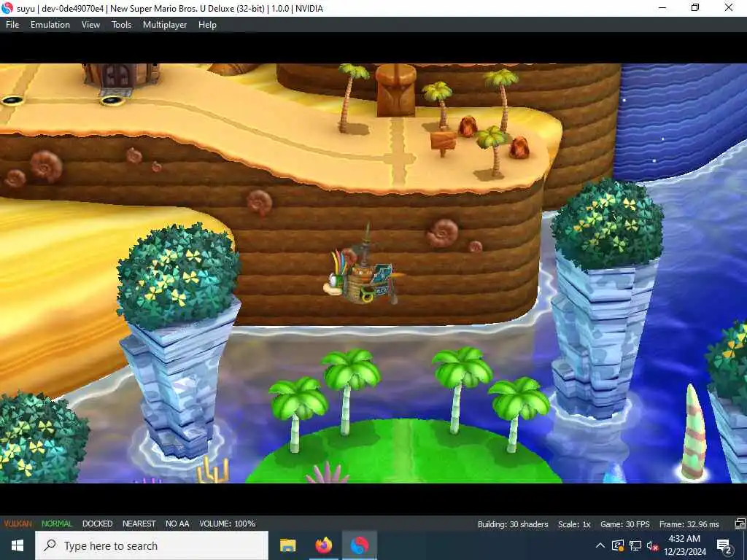The height and width of the screenshot is (560, 747).
Task: Open the File menu
Action: click(x=12, y=25)
